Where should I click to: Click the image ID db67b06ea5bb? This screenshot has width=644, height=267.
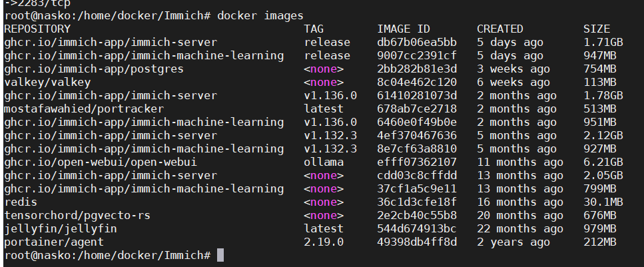pyautogui.click(x=417, y=42)
